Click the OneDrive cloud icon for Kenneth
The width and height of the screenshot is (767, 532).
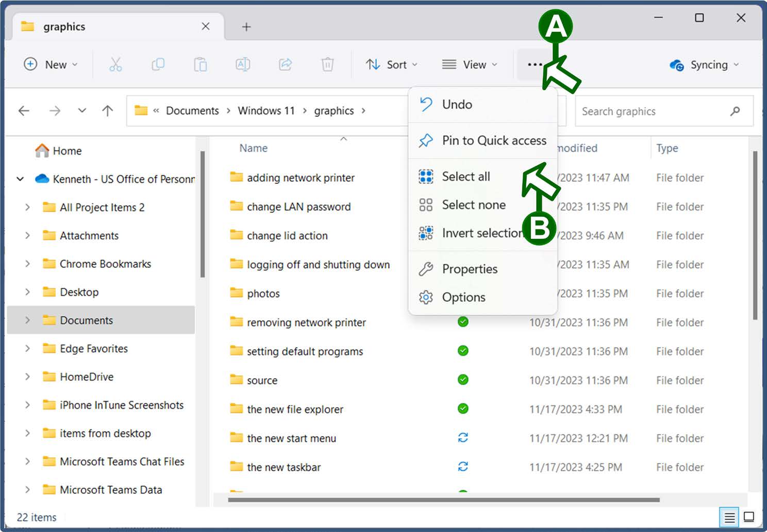coord(42,179)
